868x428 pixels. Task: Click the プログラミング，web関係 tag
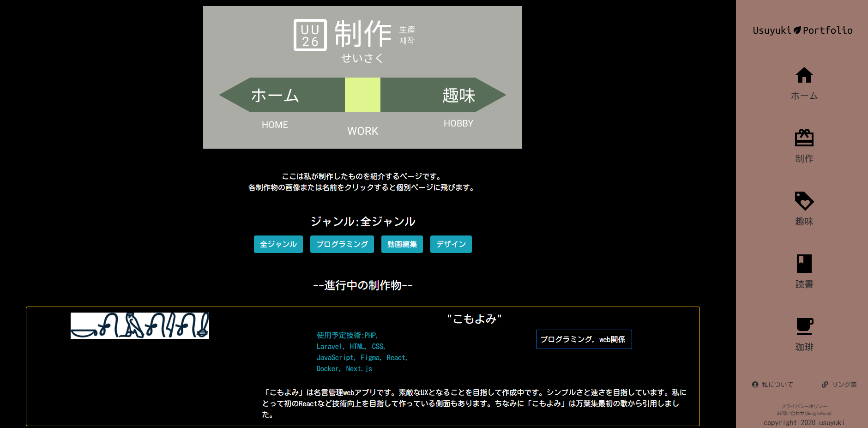(584, 339)
